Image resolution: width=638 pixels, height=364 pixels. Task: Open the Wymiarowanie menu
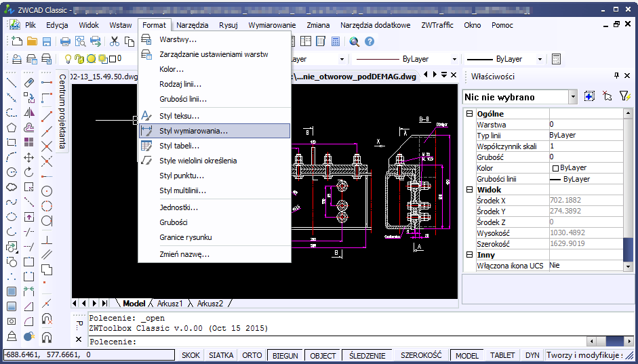[272, 25]
